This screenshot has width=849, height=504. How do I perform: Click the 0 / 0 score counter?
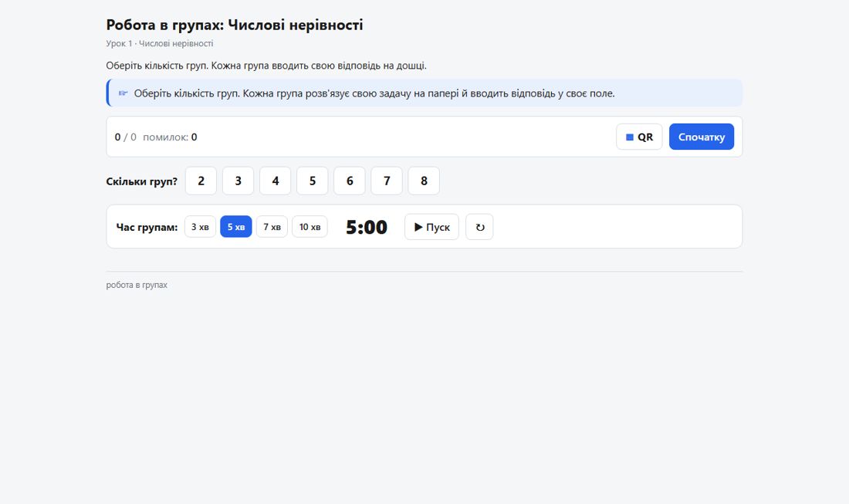(x=126, y=137)
